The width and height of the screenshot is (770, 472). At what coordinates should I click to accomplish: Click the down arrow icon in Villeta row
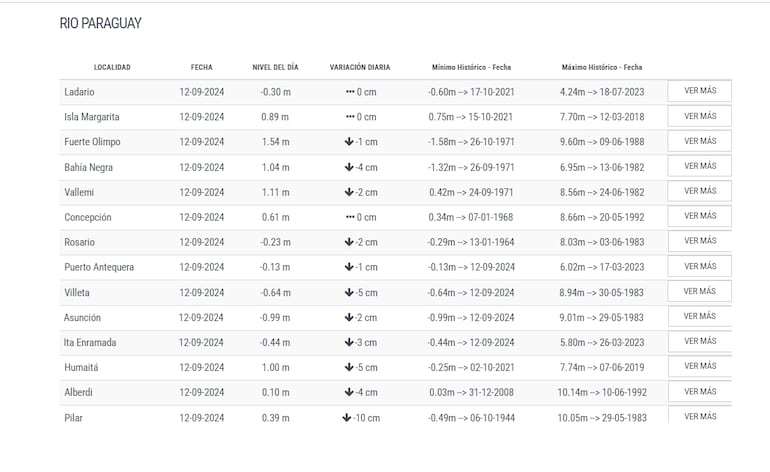[x=349, y=292]
